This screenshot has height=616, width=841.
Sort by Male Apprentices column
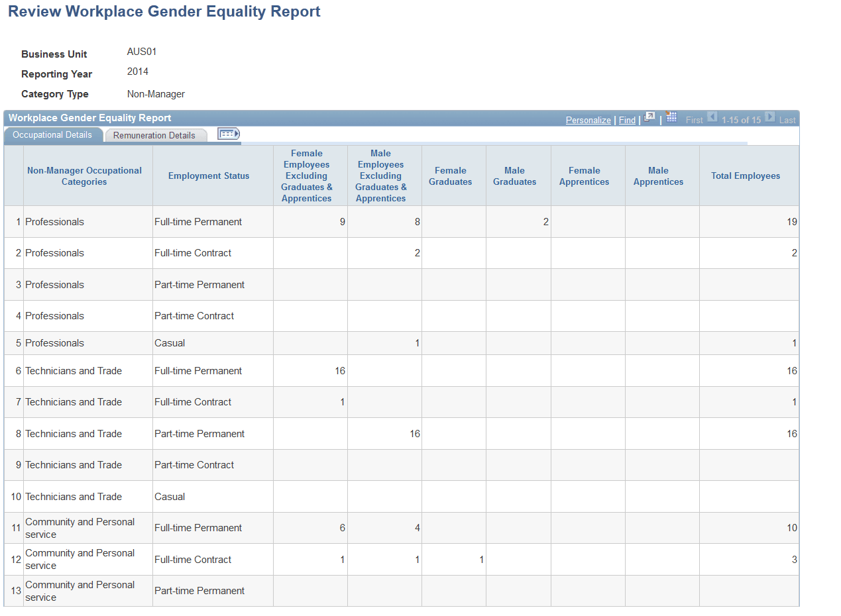(x=658, y=175)
